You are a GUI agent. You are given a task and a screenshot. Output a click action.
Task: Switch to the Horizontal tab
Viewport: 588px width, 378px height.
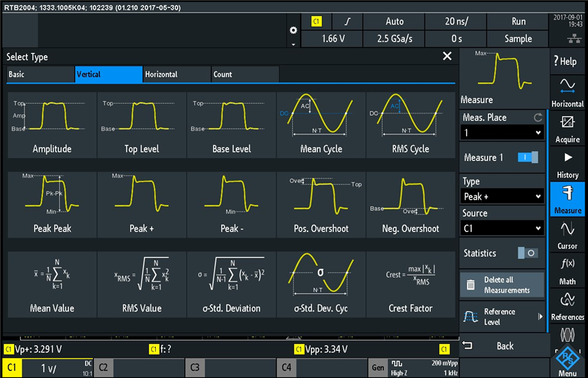click(176, 74)
